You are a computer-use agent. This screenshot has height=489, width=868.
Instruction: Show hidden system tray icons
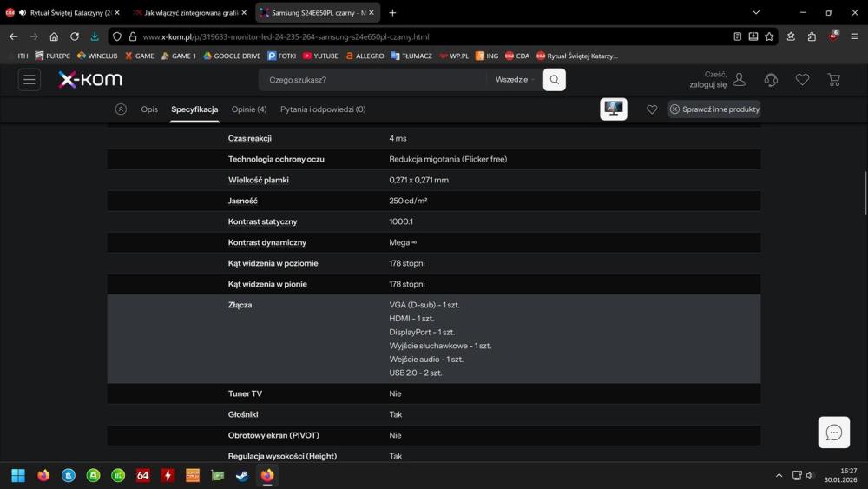[779, 475]
